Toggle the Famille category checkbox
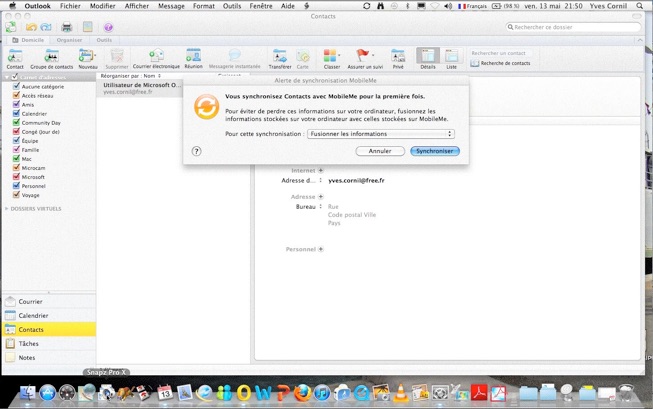653x409 pixels. (16, 150)
